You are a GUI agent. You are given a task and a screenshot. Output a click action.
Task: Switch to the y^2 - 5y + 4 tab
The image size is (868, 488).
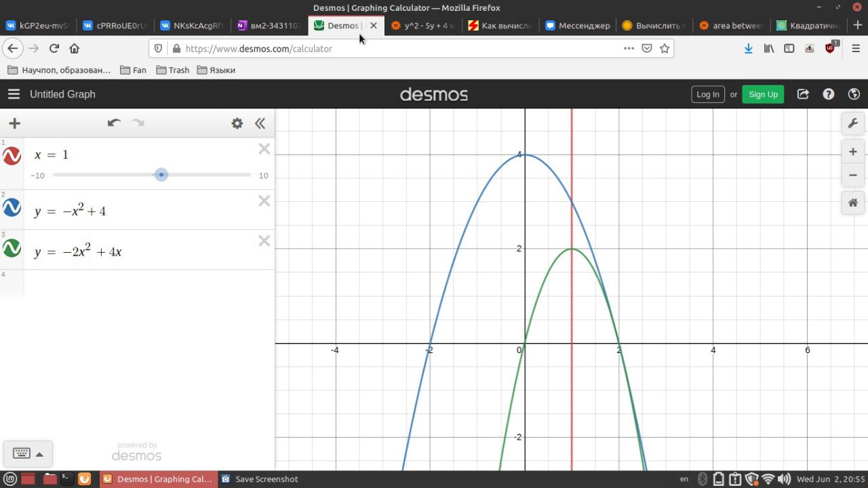point(425,26)
